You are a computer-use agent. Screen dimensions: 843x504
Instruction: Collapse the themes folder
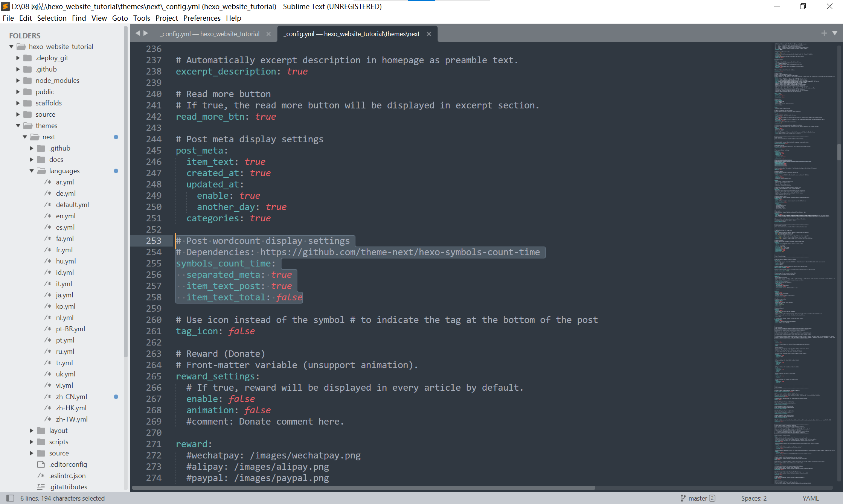coord(18,126)
